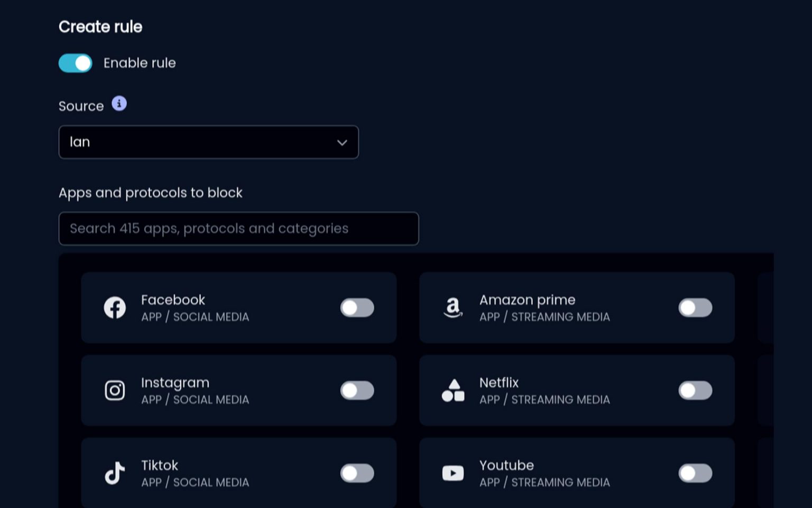Screen dimensions: 812x508
Task: Click the Netflix shapes icon
Action: tap(453, 391)
